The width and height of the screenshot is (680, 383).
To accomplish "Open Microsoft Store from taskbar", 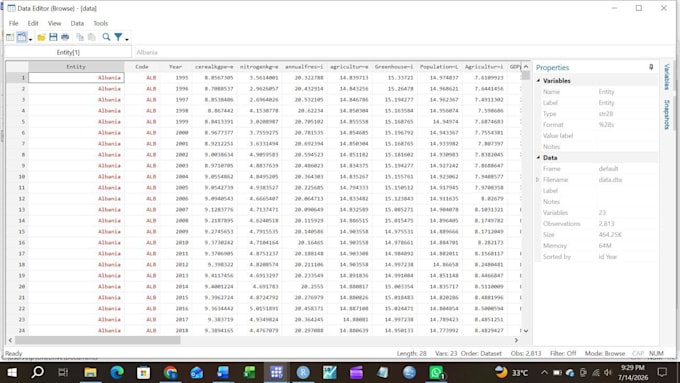I will point(143,372).
